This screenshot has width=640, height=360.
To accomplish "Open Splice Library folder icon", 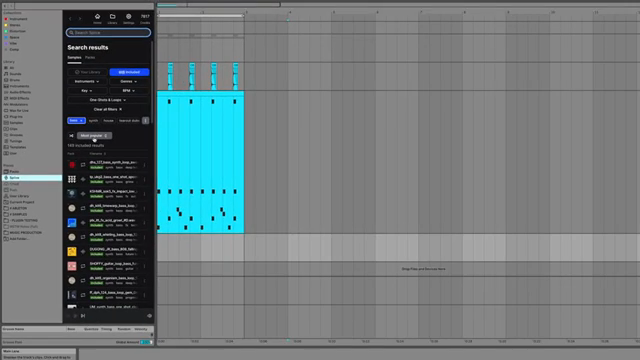I will click(x=112, y=19).
